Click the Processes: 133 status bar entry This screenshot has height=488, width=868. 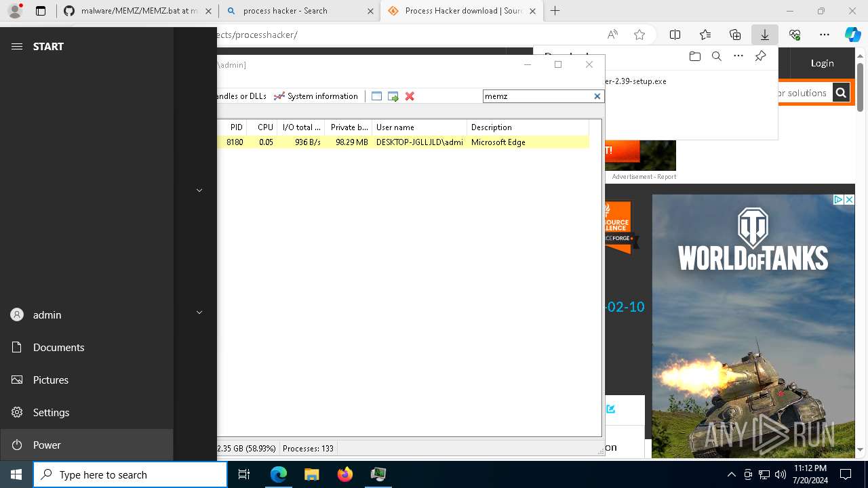click(x=308, y=449)
